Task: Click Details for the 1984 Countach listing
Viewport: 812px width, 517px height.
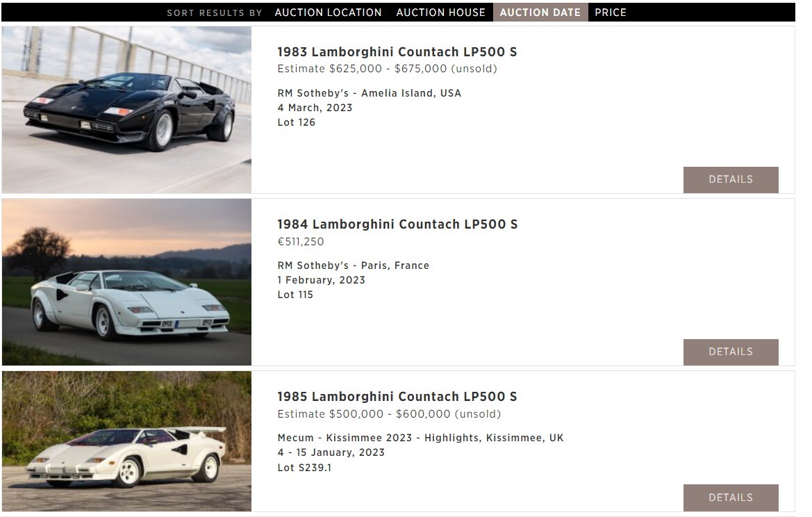Action: (x=731, y=352)
